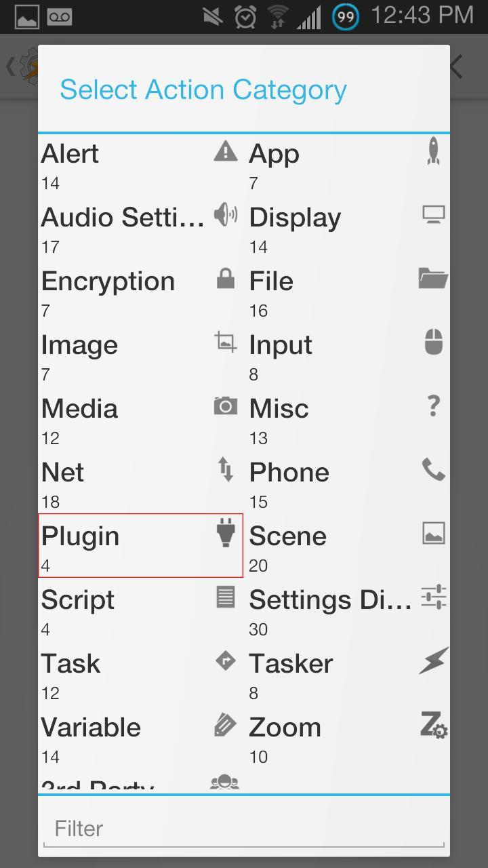This screenshot has height=868, width=488.
Task: Tap the Settings Display sliders icon
Action: click(433, 597)
